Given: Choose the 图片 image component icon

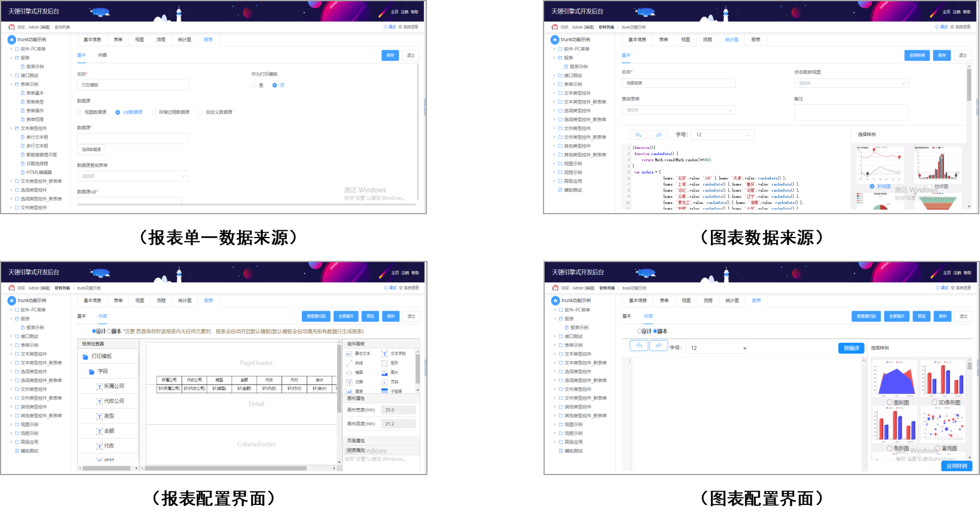Looking at the screenshot, I should pyautogui.click(x=384, y=373).
